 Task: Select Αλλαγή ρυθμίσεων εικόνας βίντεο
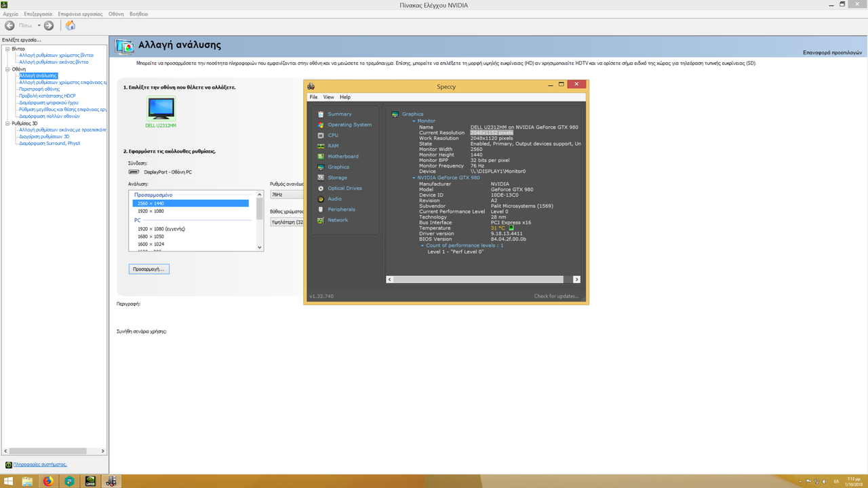click(54, 62)
